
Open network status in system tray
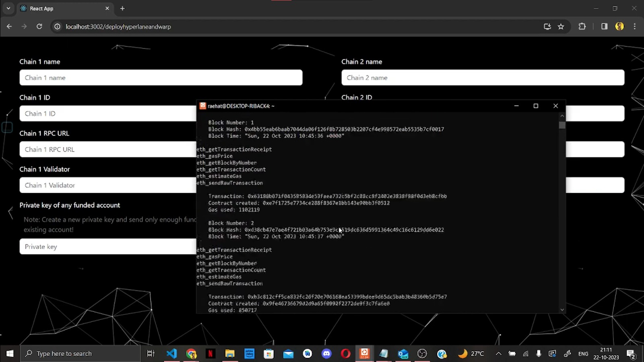pyautogui.click(x=526, y=354)
